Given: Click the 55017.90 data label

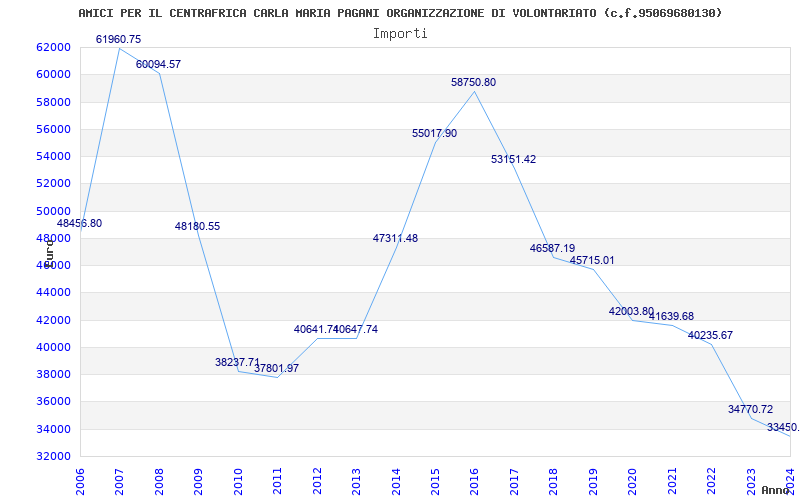Looking at the screenshot, I should tap(435, 134).
